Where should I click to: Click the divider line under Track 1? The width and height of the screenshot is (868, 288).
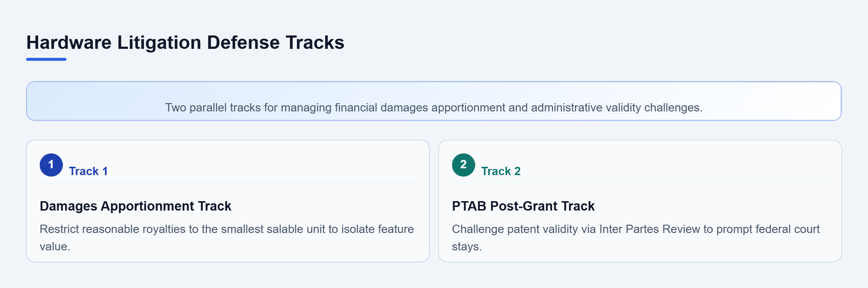(228, 183)
